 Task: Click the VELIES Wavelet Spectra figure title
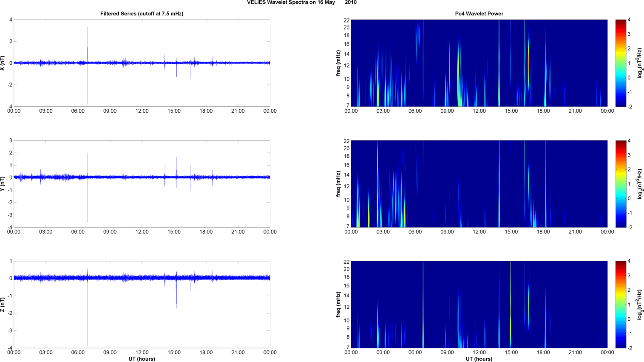301,3
